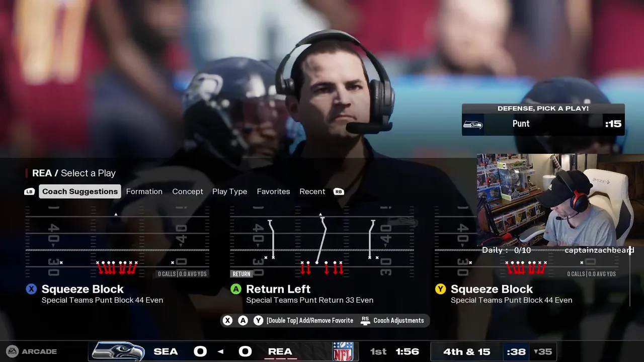Click the '1st' quarter indicator
644x362 pixels.
click(378, 351)
